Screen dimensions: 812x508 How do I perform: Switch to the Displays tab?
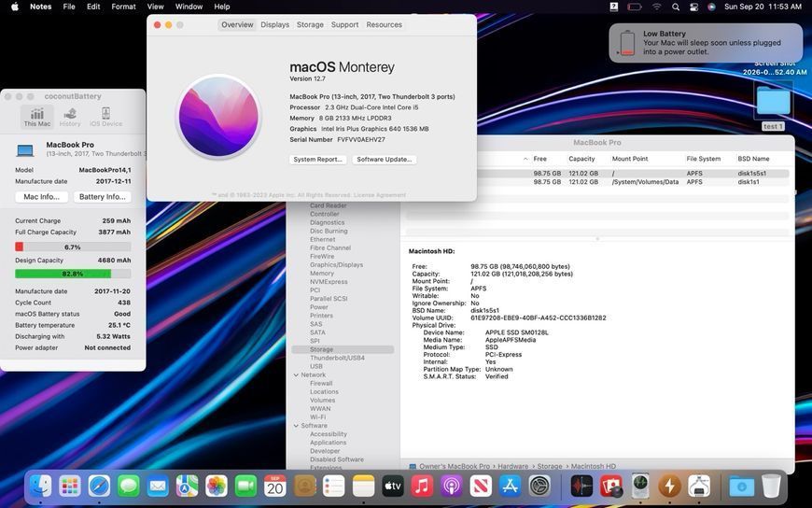(x=275, y=24)
